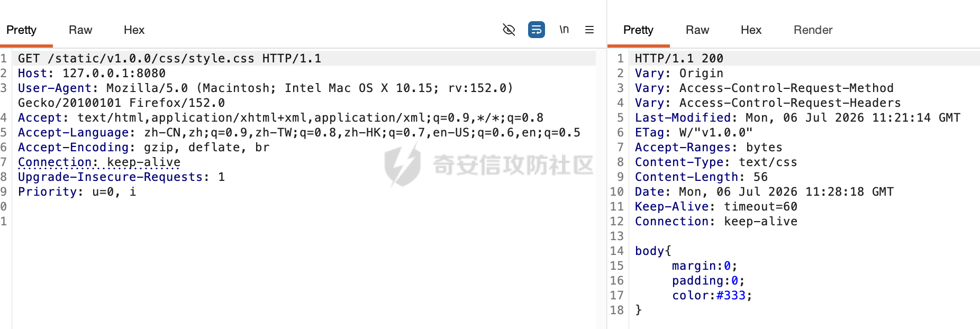Toggle the hide non-printable eye-slash icon
The width and height of the screenshot is (980, 329).
509,30
